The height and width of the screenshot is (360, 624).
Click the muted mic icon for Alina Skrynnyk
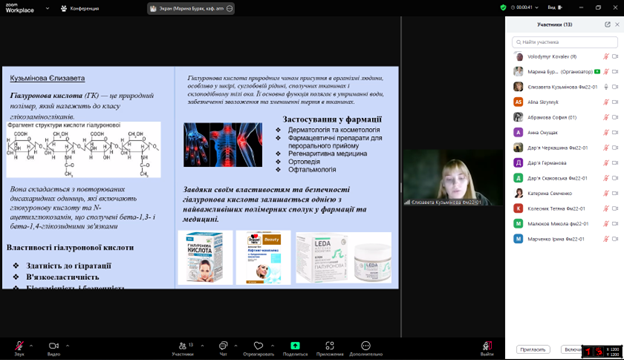click(606, 102)
